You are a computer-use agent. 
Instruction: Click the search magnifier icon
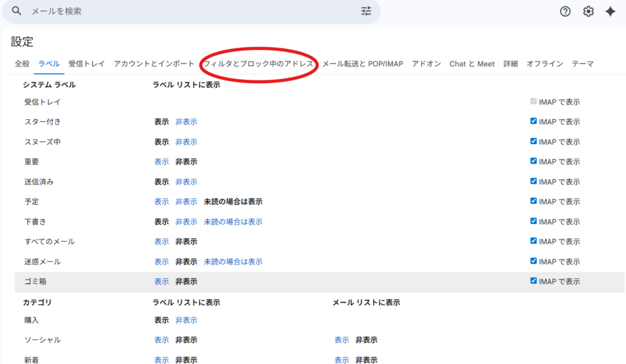click(x=16, y=11)
